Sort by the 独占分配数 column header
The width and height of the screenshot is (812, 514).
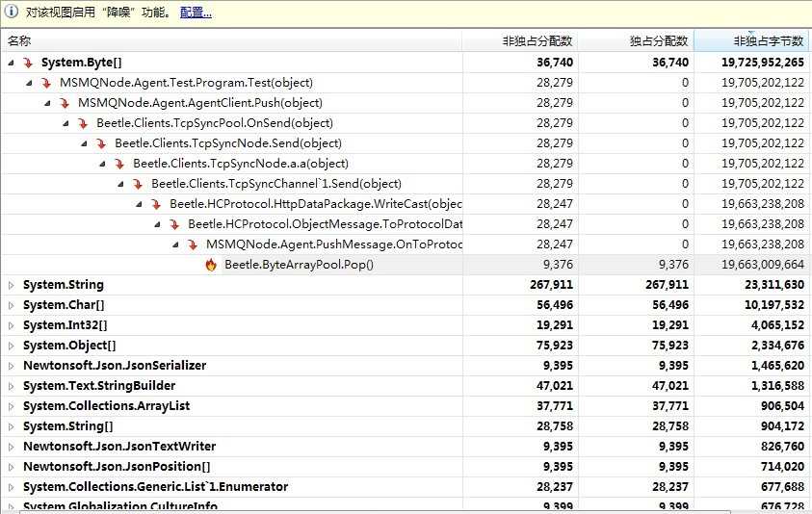[x=636, y=40]
